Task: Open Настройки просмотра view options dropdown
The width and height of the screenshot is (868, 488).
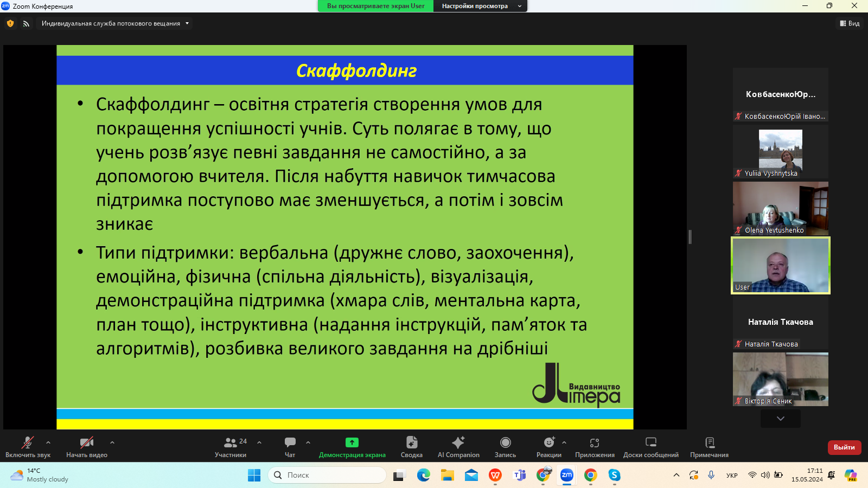Action: pos(480,6)
